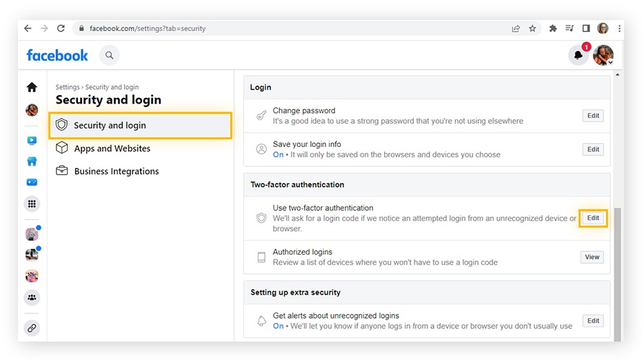Edit Use two-factor authentication

tap(593, 218)
